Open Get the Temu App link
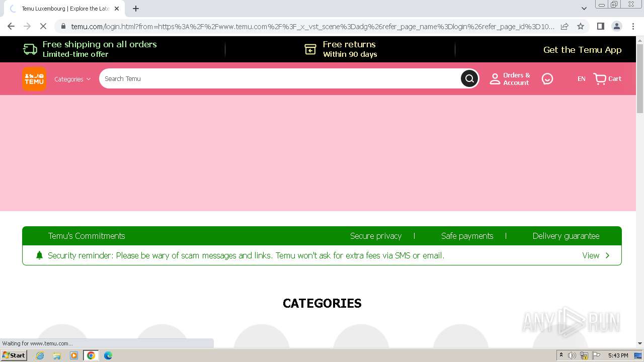 tap(582, 49)
